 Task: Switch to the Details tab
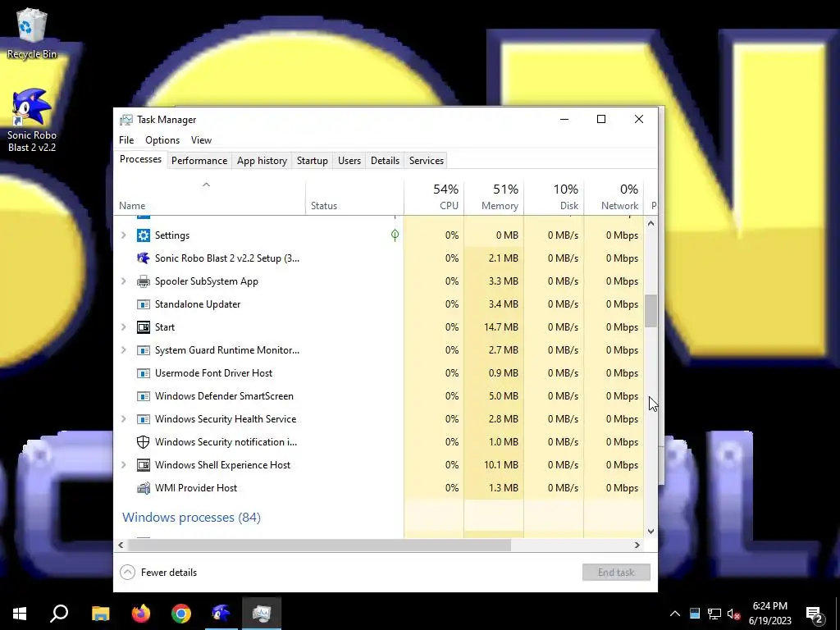386,161
